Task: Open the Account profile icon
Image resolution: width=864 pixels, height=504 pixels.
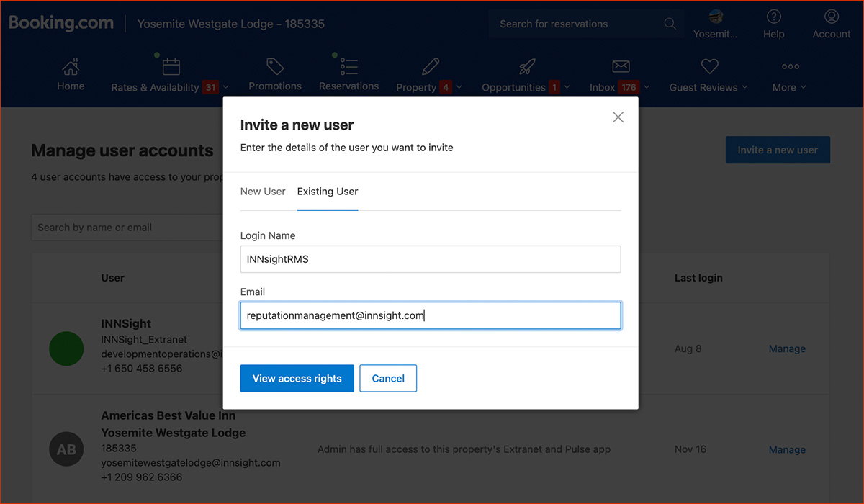Action: (832, 16)
